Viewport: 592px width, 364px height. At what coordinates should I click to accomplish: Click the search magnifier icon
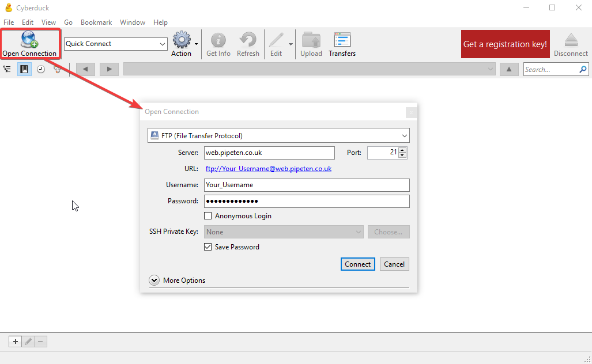583,70
